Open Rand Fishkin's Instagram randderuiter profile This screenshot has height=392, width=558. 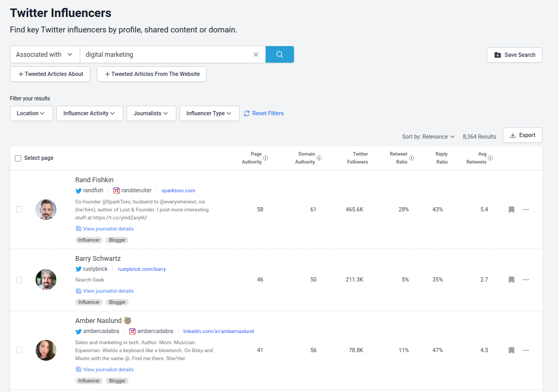(132, 191)
